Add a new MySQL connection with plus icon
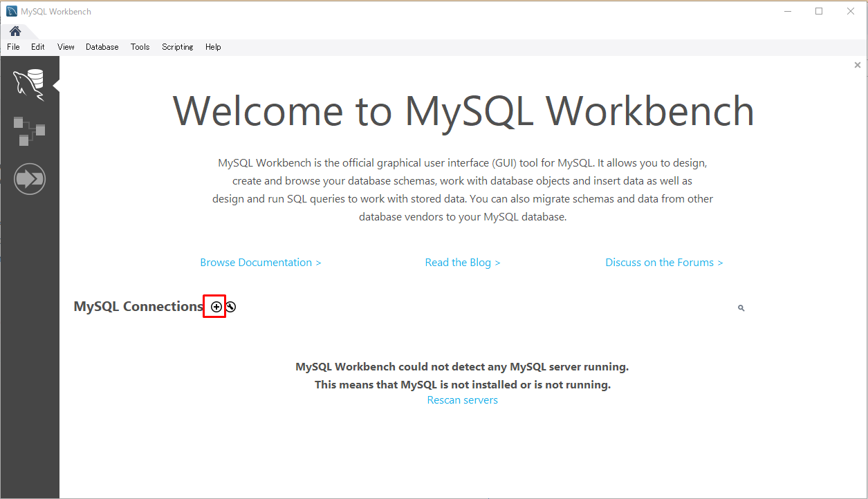Image resolution: width=868 pixels, height=499 pixels. pos(216,307)
